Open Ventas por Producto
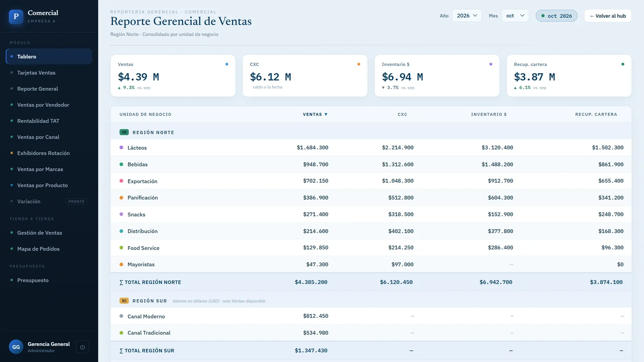Viewport: 644px width, 362px height. [49, 185]
